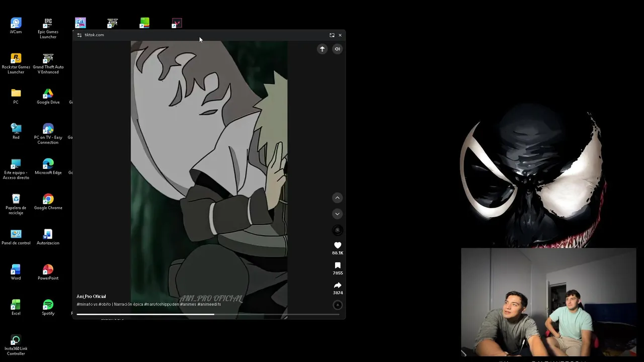Open the #narutoshippuden hashtag

click(161, 304)
